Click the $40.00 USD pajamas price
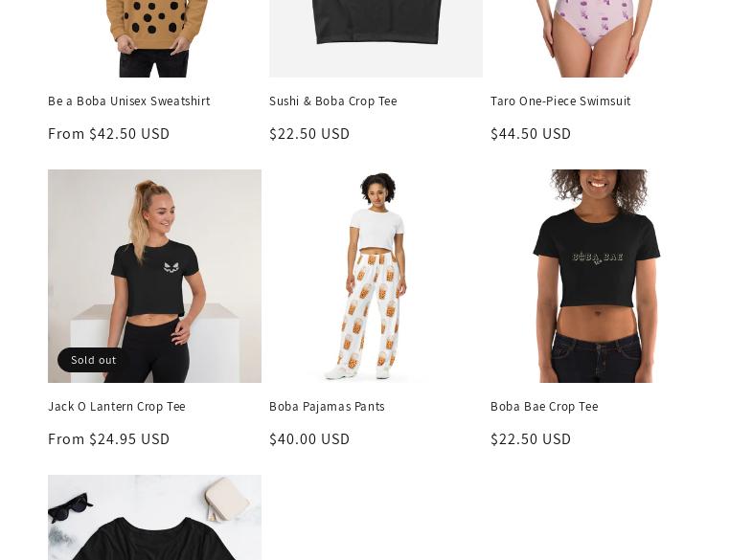 [309, 438]
